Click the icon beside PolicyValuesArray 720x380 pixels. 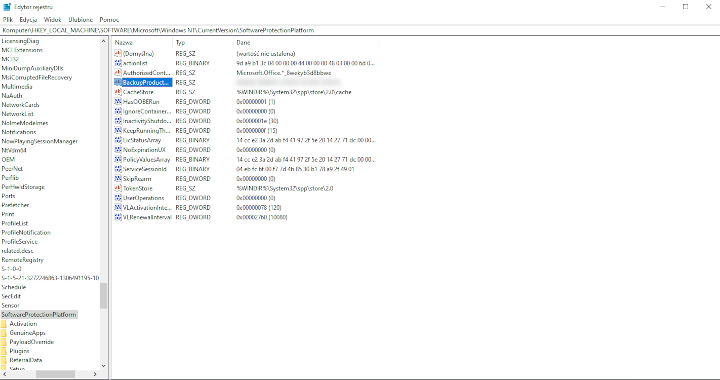118,160
